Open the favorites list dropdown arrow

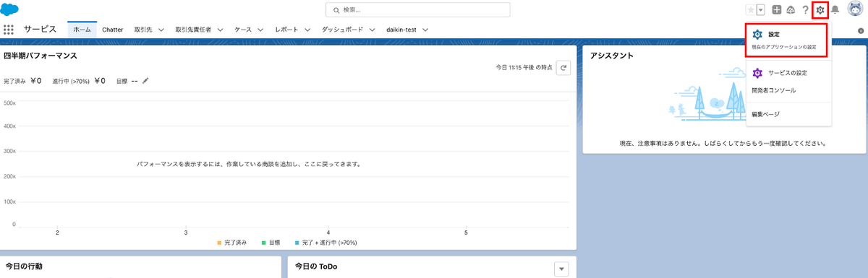coord(760,9)
